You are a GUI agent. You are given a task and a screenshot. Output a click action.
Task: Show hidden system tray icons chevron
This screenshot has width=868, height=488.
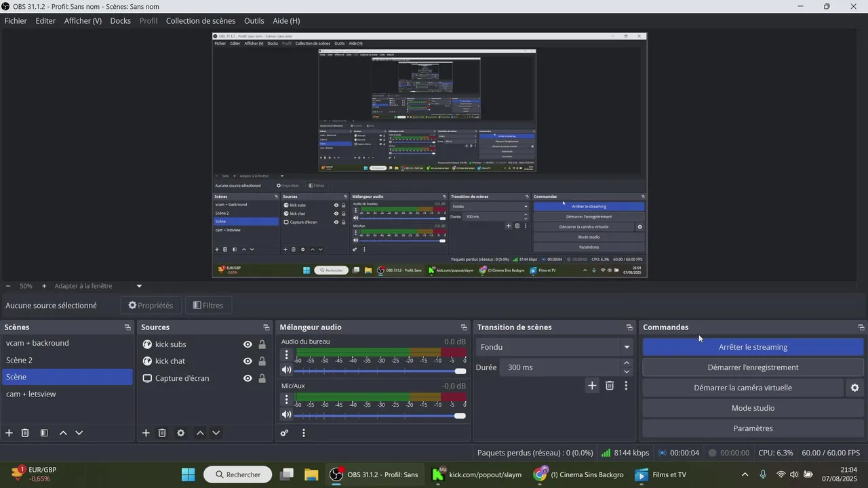[745, 474]
